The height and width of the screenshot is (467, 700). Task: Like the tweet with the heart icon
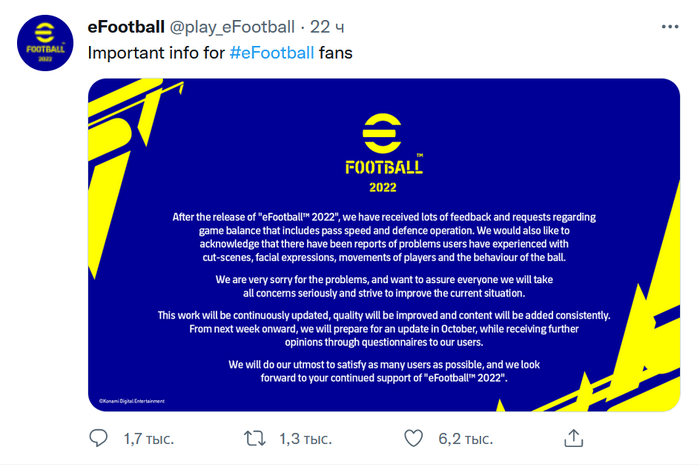pos(413,438)
